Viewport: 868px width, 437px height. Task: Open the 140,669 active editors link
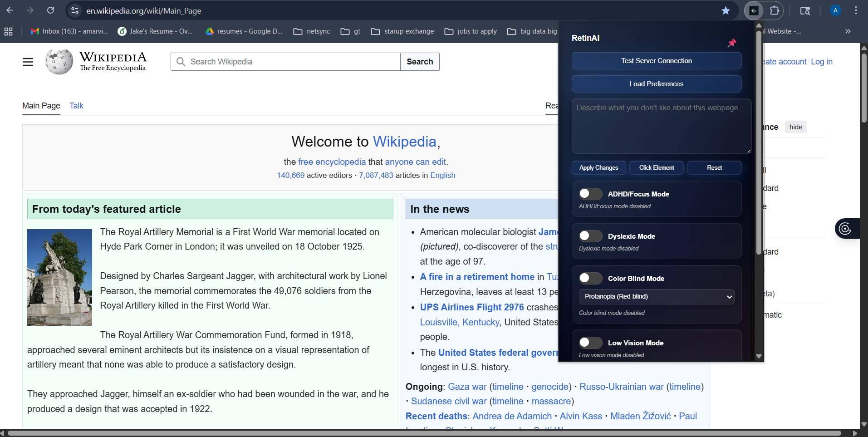point(291,176)
